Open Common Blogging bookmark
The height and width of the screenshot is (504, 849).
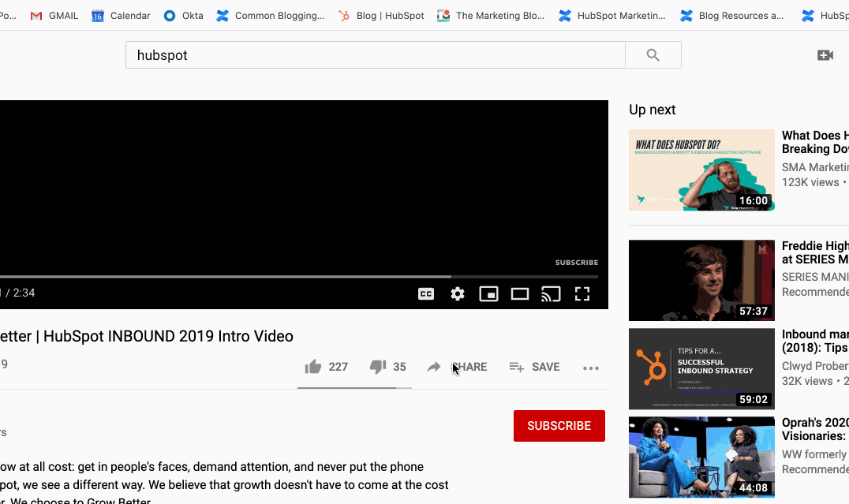click(270, 16)
